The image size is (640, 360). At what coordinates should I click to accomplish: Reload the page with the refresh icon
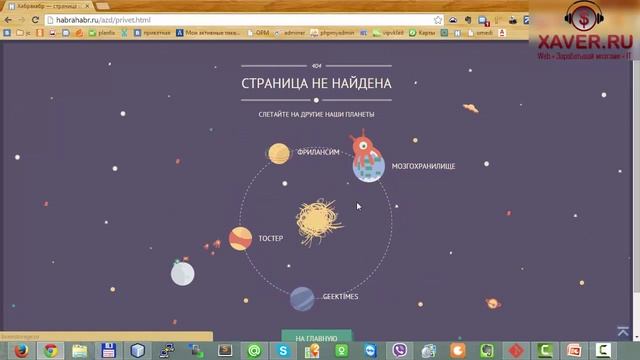[x=35, y=20]
